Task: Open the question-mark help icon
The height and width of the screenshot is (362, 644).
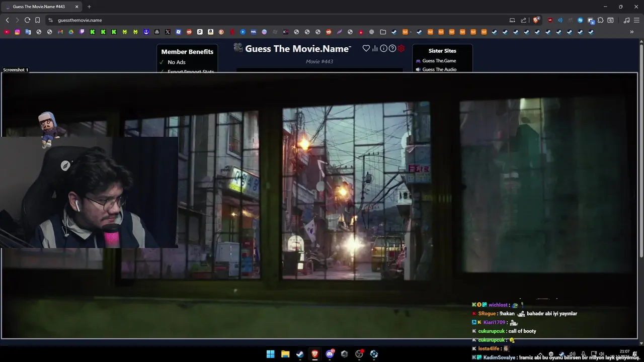Action: pos(392,48)
